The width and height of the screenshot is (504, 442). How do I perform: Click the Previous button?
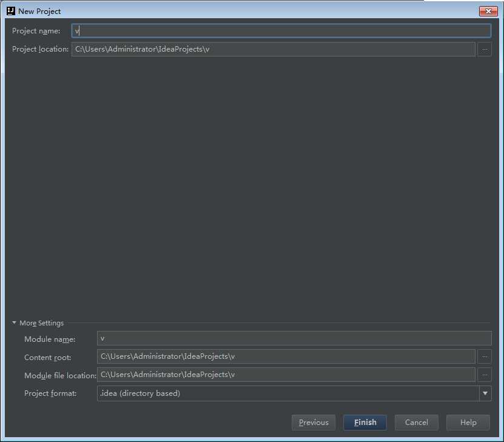[x=314, y=423]
